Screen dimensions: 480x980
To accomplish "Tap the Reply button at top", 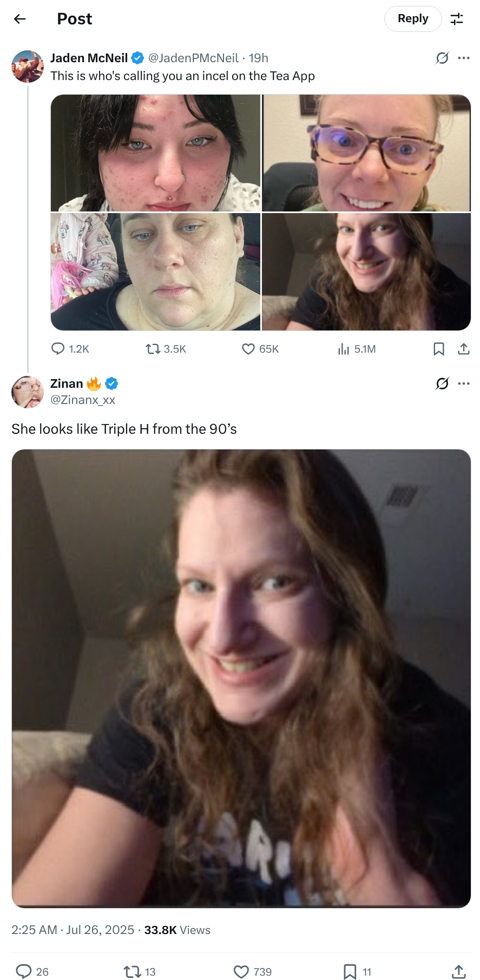I will pos(413,19).
